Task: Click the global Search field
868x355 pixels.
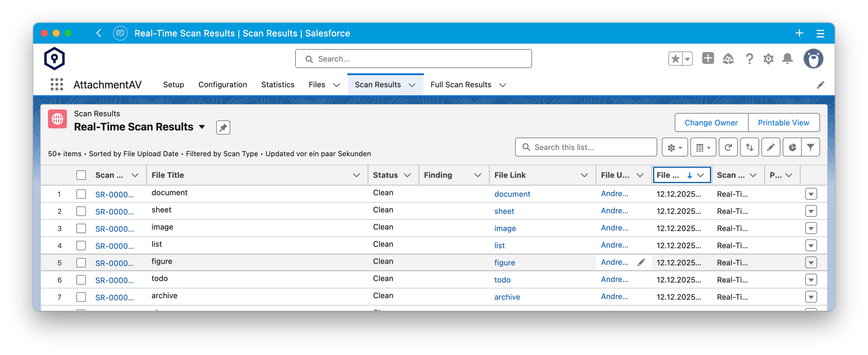Action: point(413,59)
